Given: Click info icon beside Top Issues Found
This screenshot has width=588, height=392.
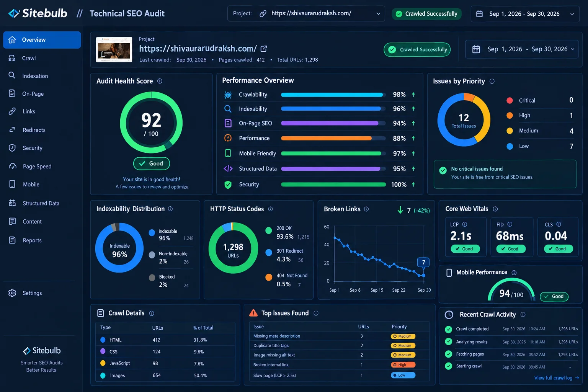Looking at the screenshot, I should click(x=316, y=313).
